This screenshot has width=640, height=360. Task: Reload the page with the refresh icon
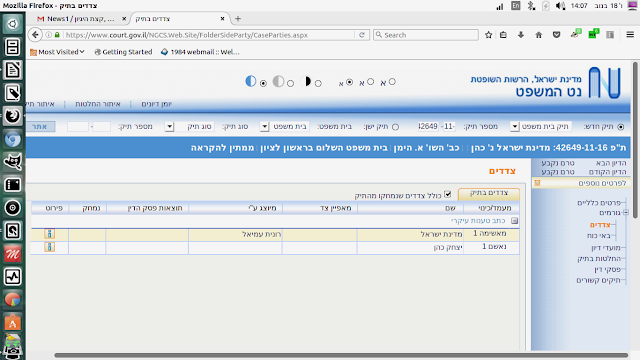(x=362, y=35)
